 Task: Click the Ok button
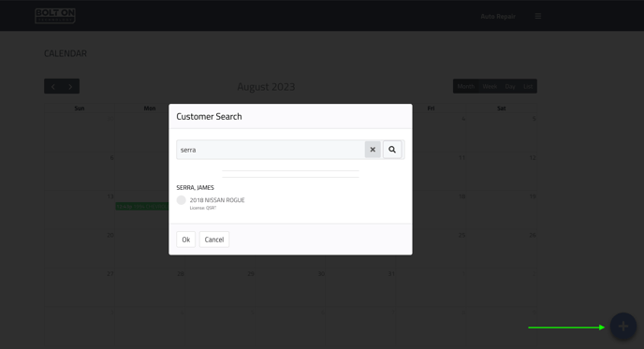point(186,240)
